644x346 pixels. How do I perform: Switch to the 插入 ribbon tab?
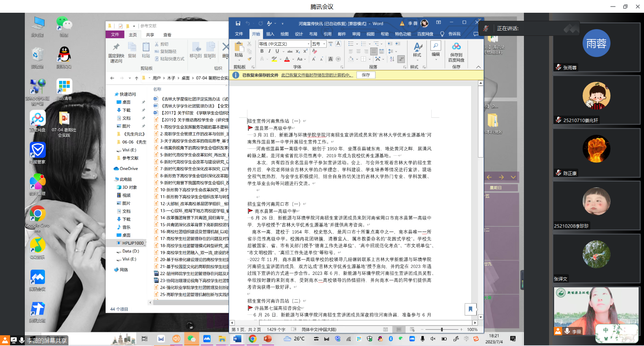point(270,34)
